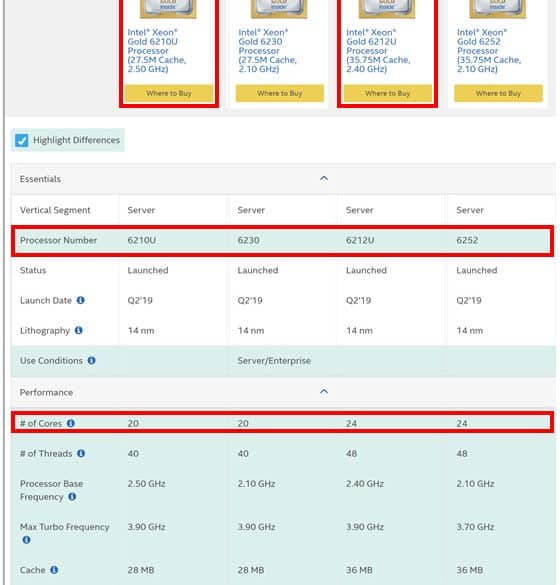Uncheck the Highlight Differences checkbox

[x=22, y=140]
